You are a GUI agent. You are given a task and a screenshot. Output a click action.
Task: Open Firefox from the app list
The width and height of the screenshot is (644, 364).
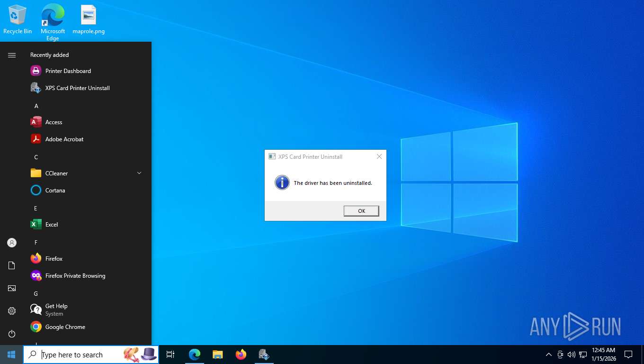point(86,259)
